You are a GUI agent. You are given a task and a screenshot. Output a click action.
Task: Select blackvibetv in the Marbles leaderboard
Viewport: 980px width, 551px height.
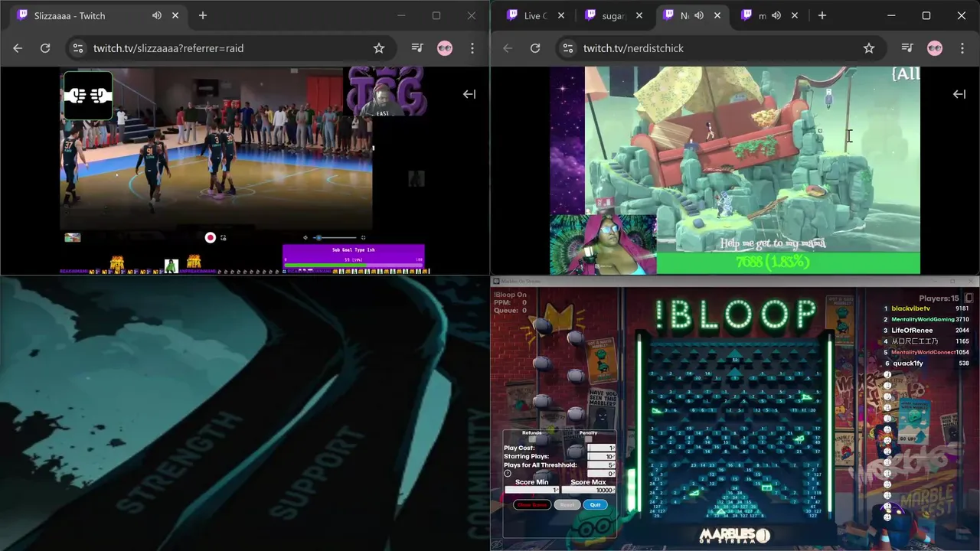pyautogui.click(x=911, y=308)
